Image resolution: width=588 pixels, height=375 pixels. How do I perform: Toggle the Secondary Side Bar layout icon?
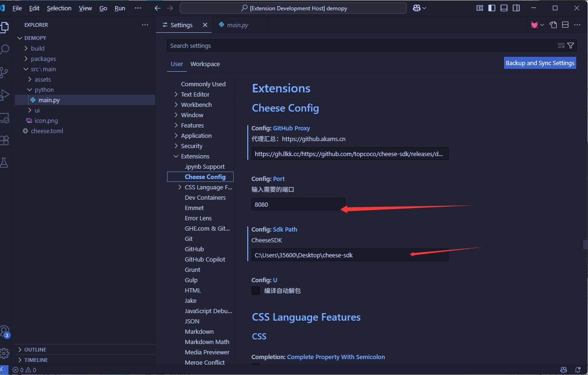pyautogui.click(x=516, y=8)
